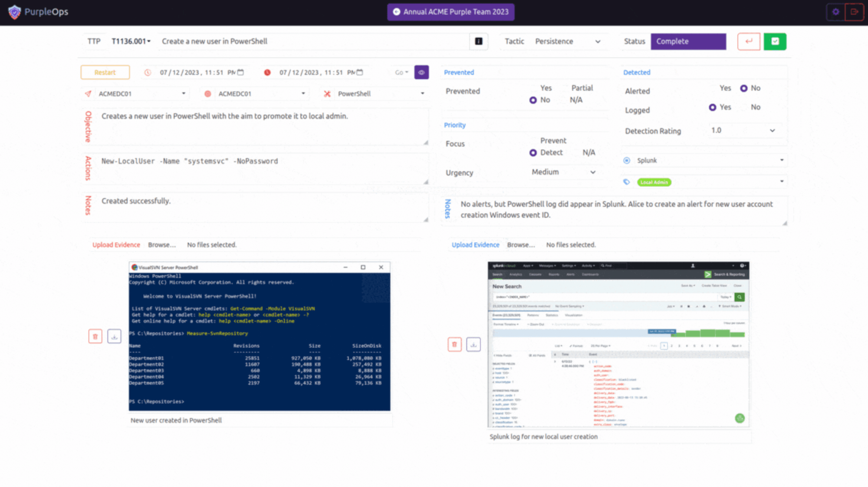The image size is (868, 487).
Task: Click blue team Browse file button
Action: 521,245
